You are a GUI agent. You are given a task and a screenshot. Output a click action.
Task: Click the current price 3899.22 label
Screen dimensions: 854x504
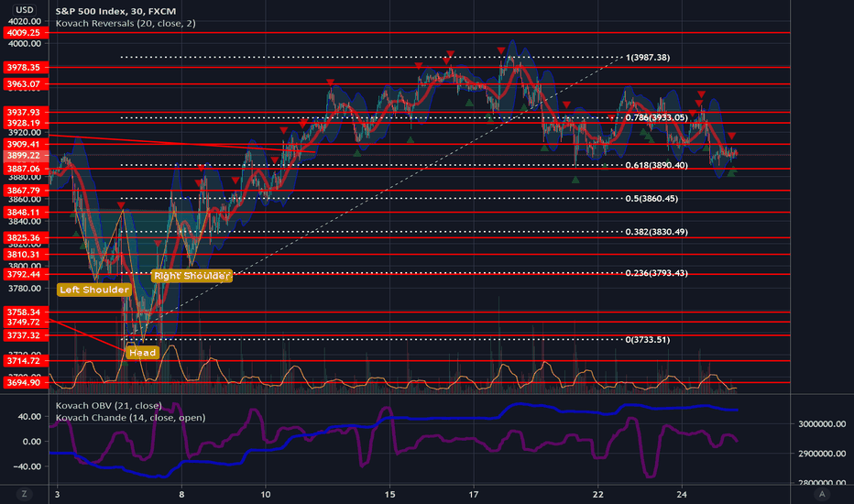tap(26, 155)
